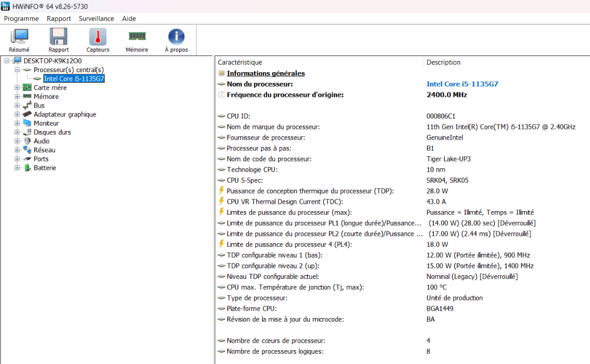Screen dimensions: 590x364
Task: Click the GenuineIntel vendor value
Action: point(445,137)
